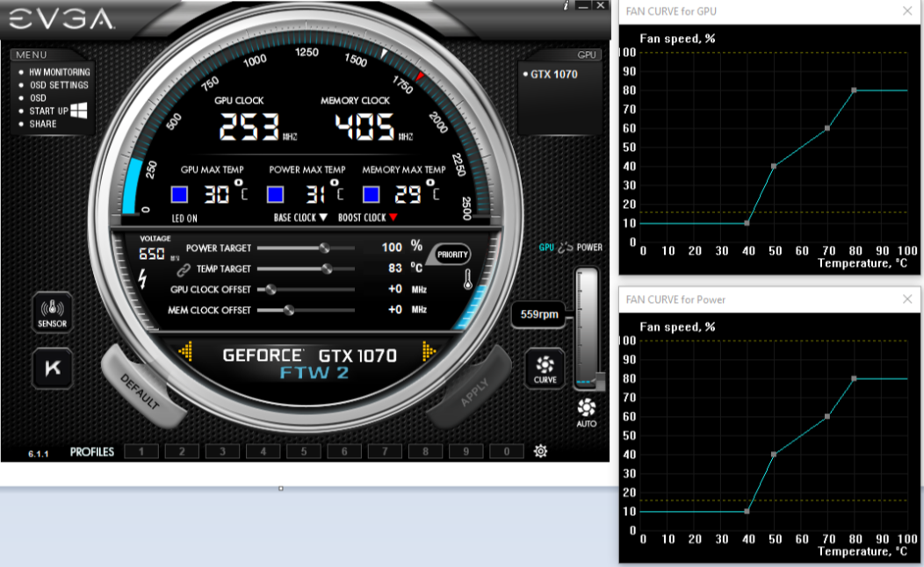Click the right yellow GPU selection arrow
924x567 pixels.
tap(429, 351)
